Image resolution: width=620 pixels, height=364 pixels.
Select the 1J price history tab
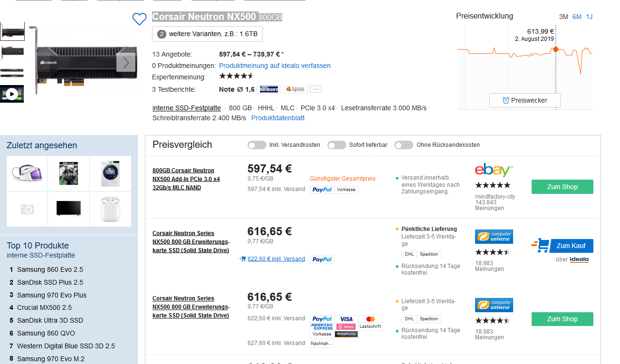(589, 17)
